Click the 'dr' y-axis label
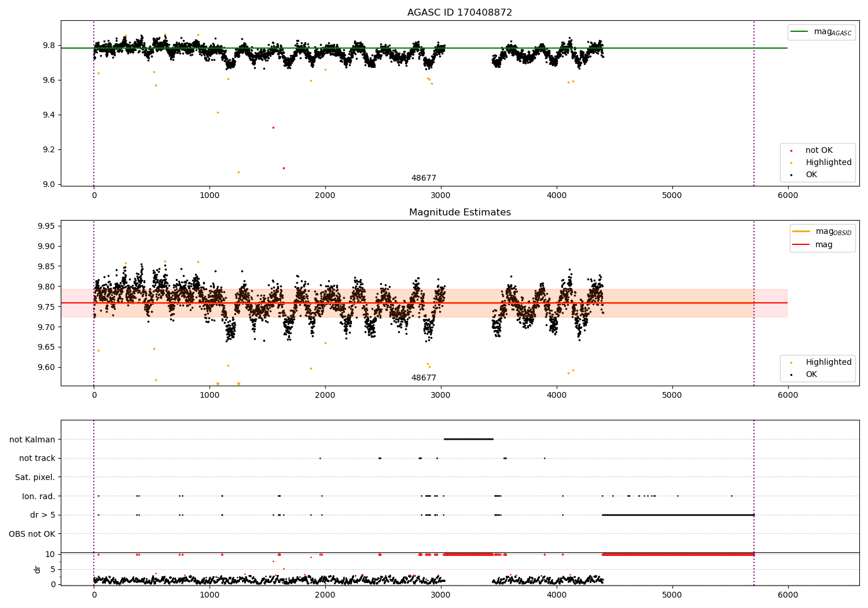The image size is (868, 608). [x=38, y=569]
